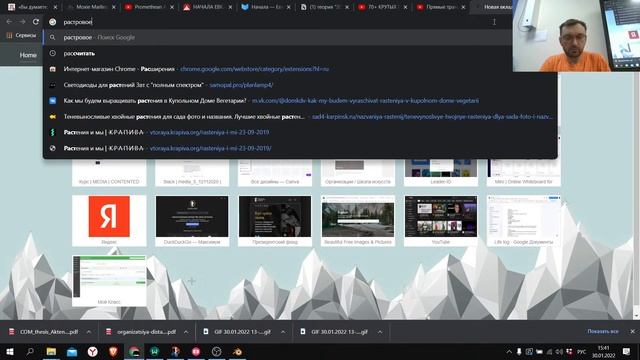Close the Prometheus tab
The width and height of the screenshot is (640, 360).
[172, 7]
